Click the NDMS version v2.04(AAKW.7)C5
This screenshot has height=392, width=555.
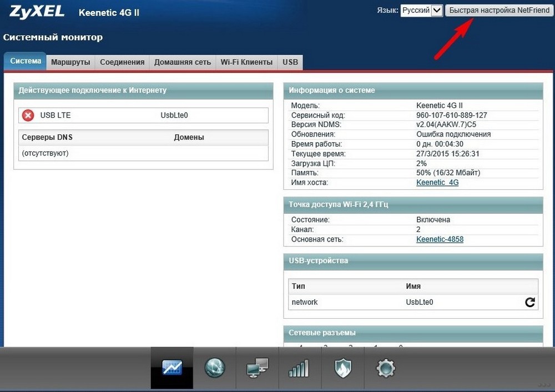(446, 125)
